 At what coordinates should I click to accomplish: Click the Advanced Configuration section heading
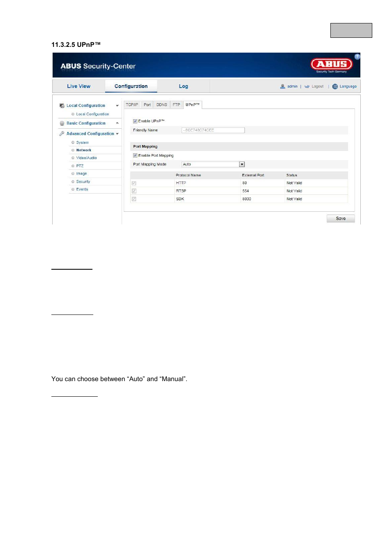tap(90, 134)
